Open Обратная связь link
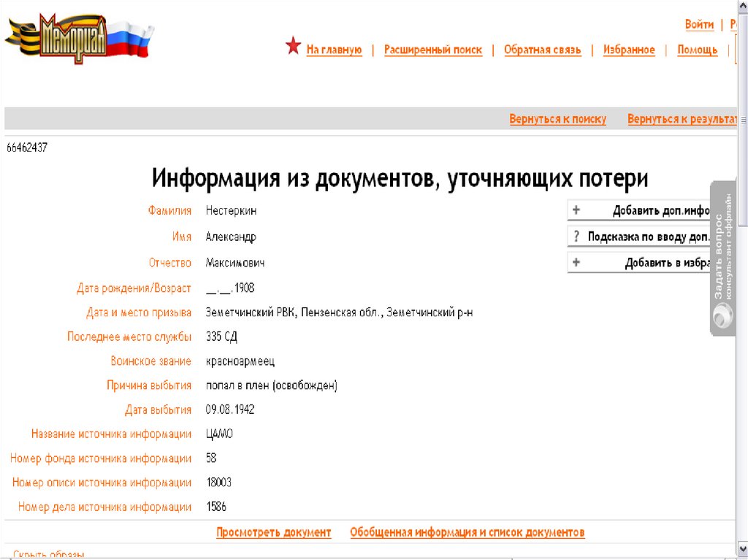The image size is (748, 560). pyautogui.click(x=543, y=50)
